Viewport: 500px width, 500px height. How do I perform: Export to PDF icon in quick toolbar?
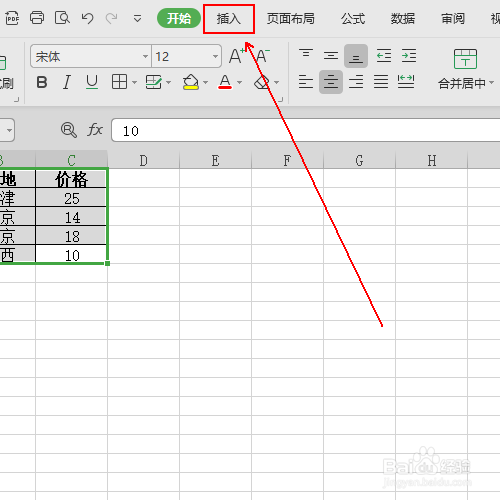click(x=12, y=18)
